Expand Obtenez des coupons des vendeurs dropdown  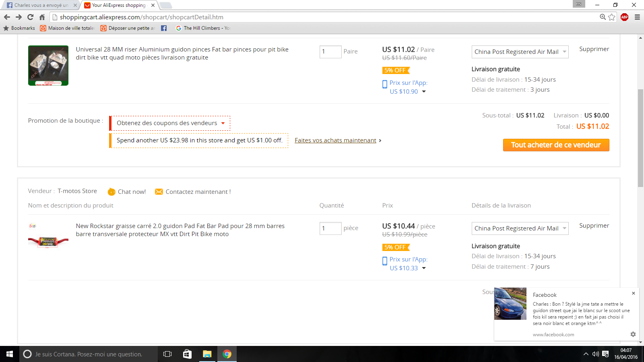170,123
